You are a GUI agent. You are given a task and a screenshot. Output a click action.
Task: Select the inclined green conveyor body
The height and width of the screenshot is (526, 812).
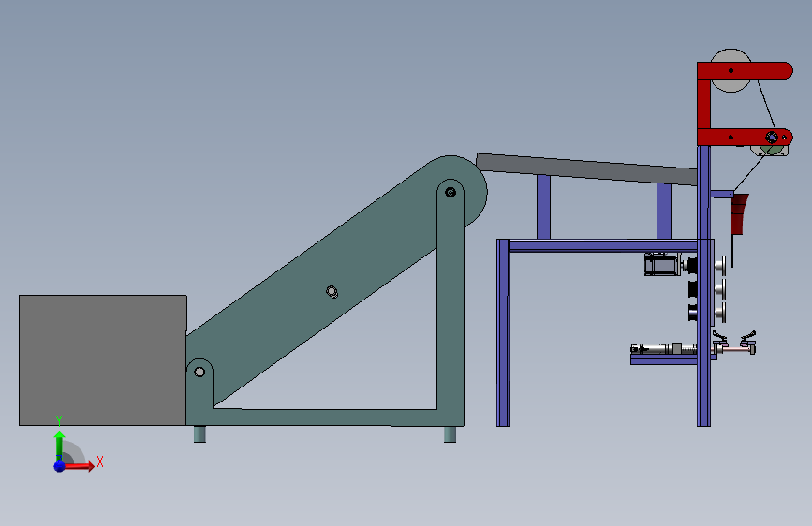click(x=332, y=280)
